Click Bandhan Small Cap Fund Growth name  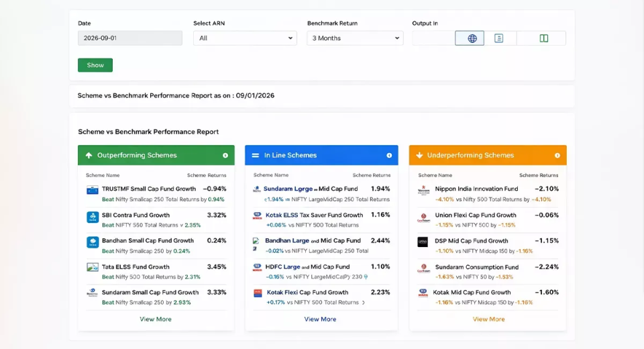pos(148,240)
